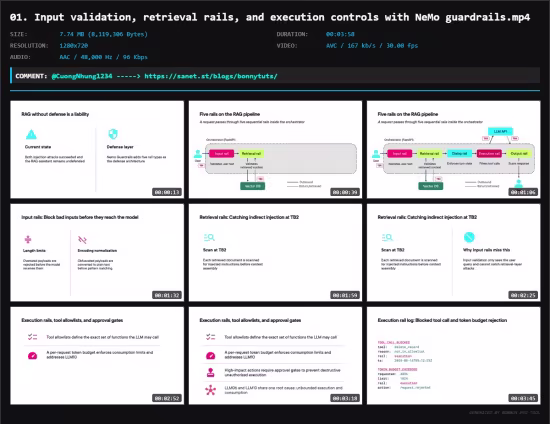Click the video file name title

(270, 17)
